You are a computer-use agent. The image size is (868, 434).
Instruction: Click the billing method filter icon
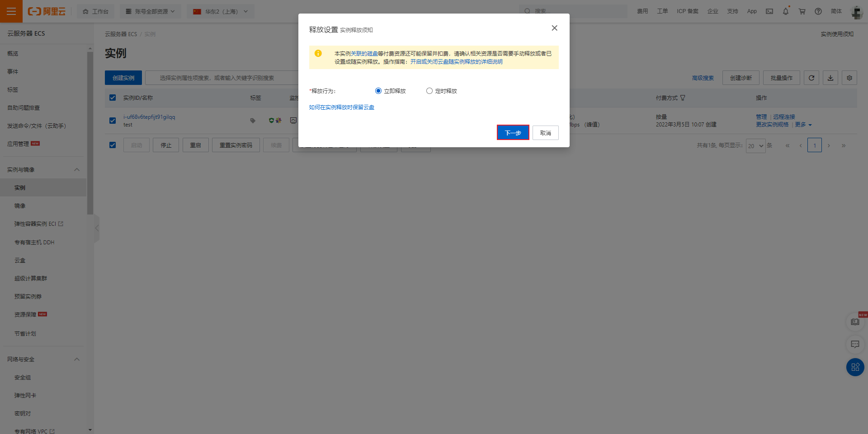click(683, 98)
